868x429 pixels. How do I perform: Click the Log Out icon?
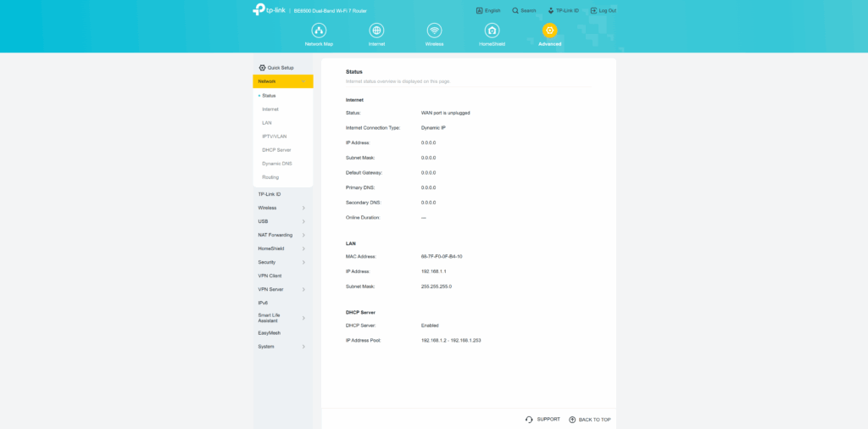click(x=593, y=10)
